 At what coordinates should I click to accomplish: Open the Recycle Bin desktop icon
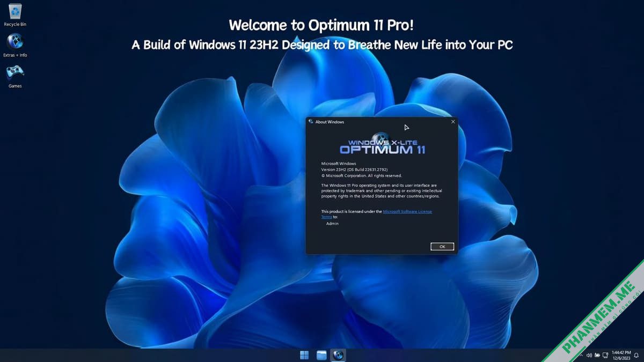tap(15, 14)
